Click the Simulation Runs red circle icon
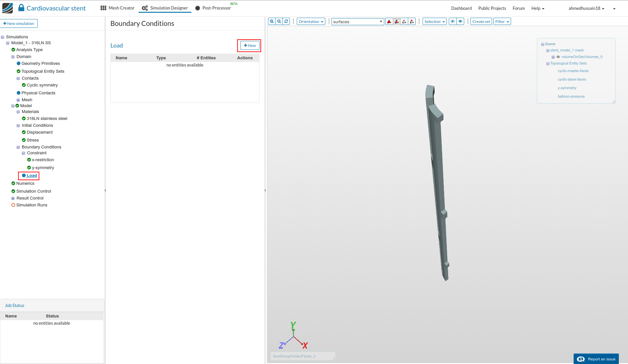Image resolution: width=628 pixels, height=364 pixels. click(x=13, y=205)
